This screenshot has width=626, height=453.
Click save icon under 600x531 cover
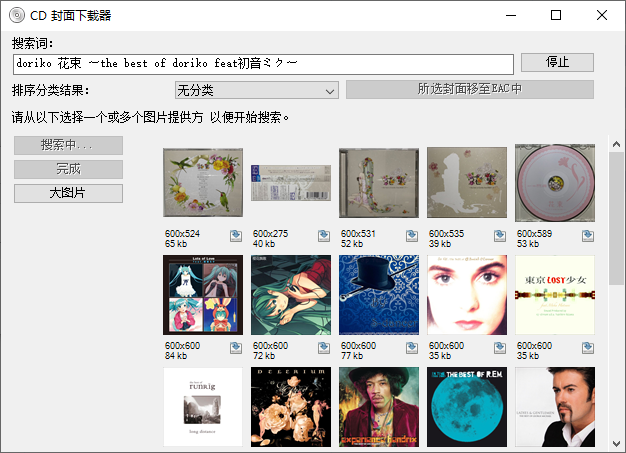click(411, 237)
